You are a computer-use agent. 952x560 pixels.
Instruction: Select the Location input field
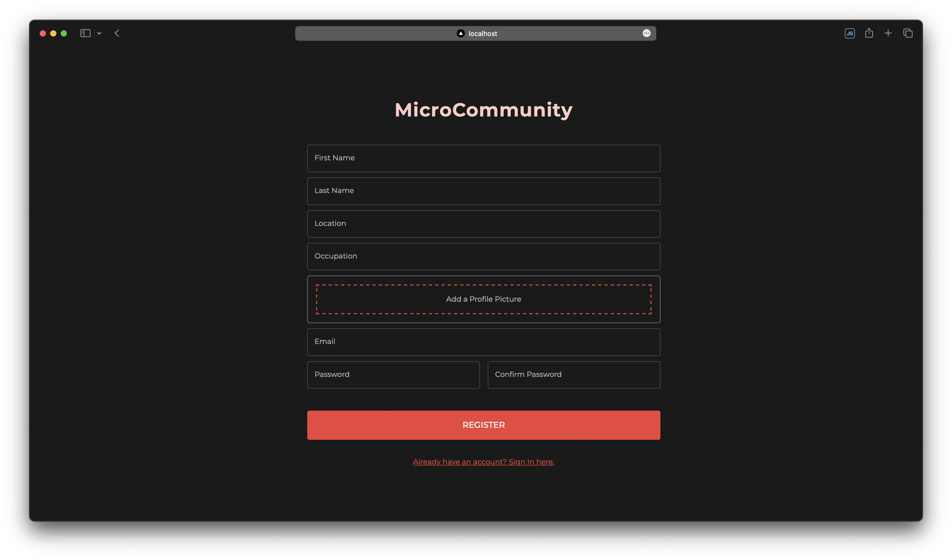click(x=484, y=224)
